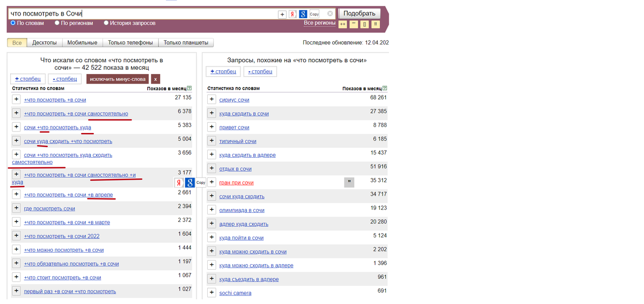This screenshot has width=644, height=304.
Task: Switch to the 'Все' device tab
Action: click(x=17, y=42)
